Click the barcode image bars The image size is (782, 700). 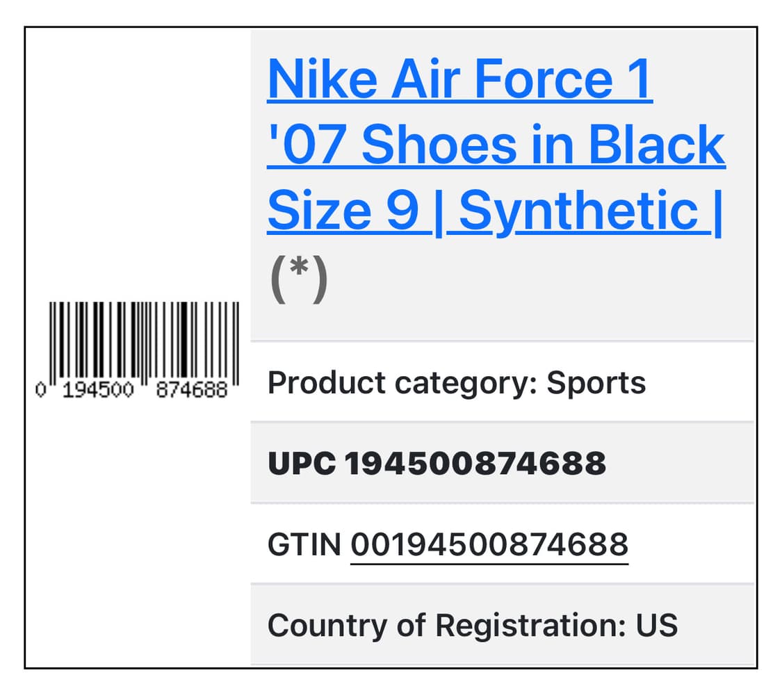click(x=144, y=339)
